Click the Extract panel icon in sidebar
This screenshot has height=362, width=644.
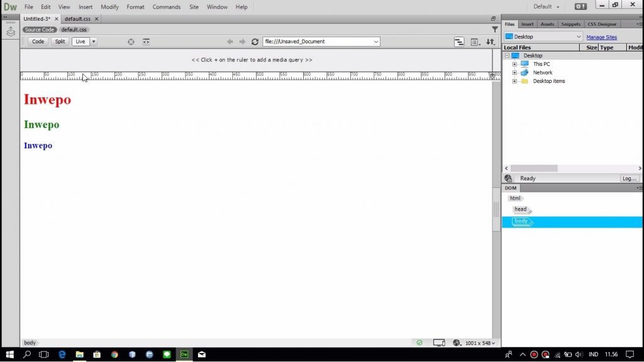pyautogui.click(x=11, y=31)
